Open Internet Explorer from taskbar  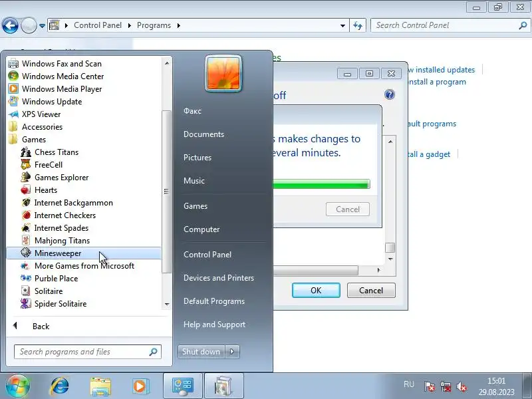[60, 386]
